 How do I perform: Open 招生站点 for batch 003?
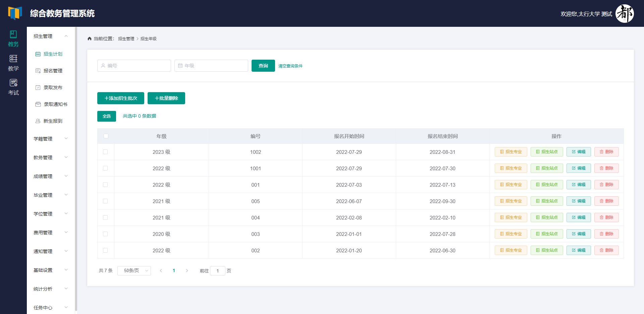pos(547,234)
